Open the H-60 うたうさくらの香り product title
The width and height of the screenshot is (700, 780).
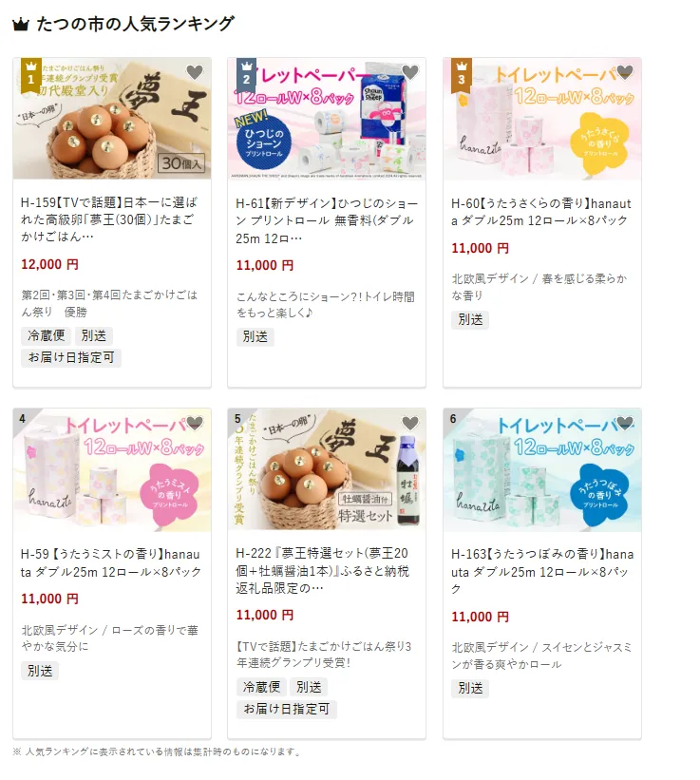[x=541, y=212]
